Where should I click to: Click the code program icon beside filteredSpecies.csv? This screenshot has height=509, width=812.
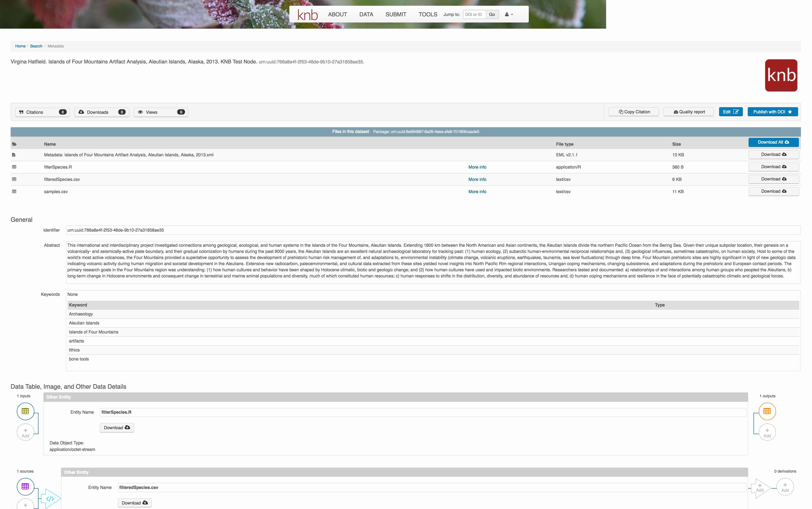[x=51, y=499]
